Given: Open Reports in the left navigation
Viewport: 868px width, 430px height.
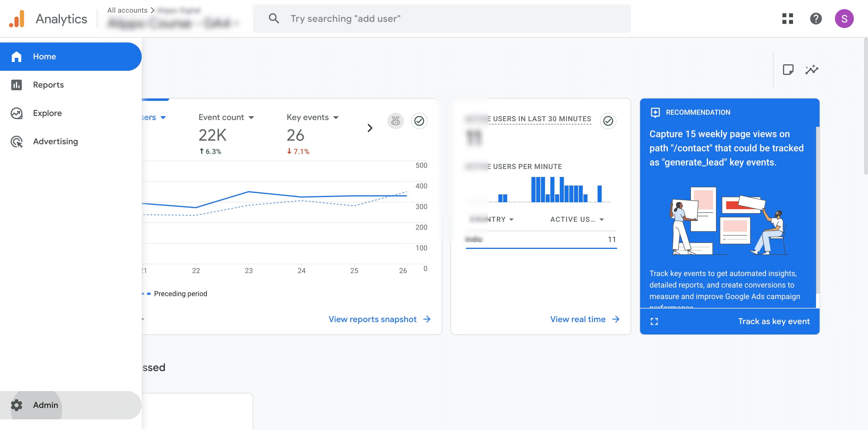Looking at the screenshot, I should (x=48, y=85).
